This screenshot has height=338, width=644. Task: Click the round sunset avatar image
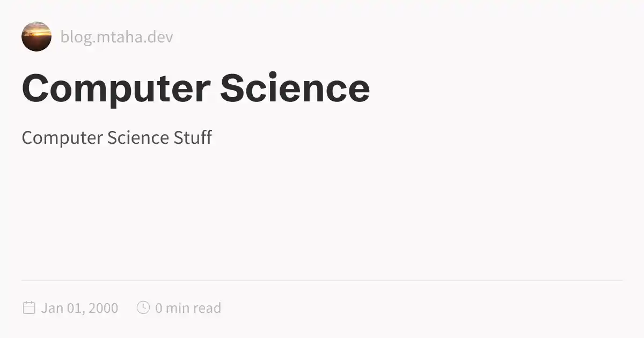click(36, 36)
